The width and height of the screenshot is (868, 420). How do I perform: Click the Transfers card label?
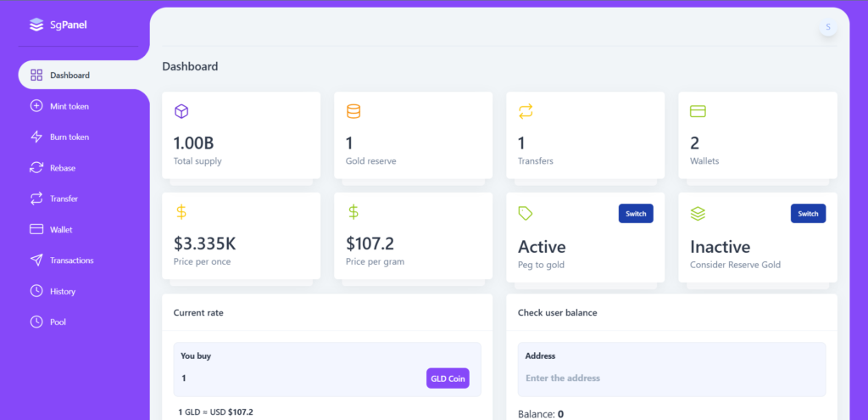536,161
